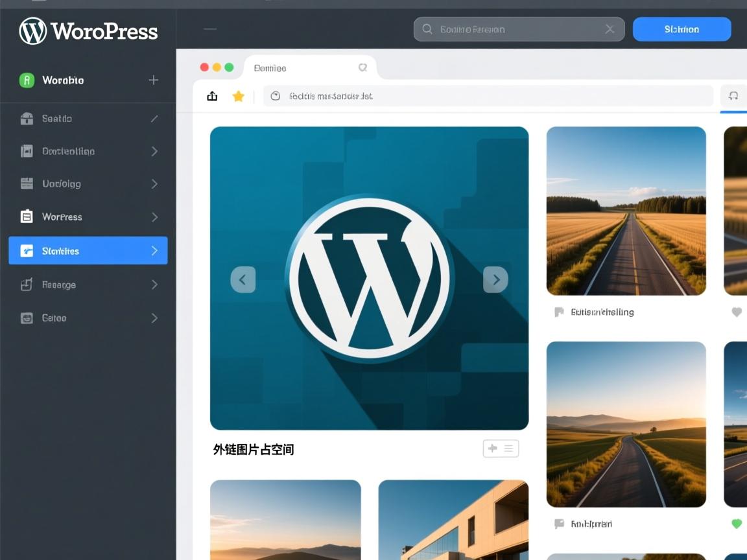Click the list icon next to the plus control
Image resolution: width=747 pixels, height=560 pixels.
click(508, 448)
